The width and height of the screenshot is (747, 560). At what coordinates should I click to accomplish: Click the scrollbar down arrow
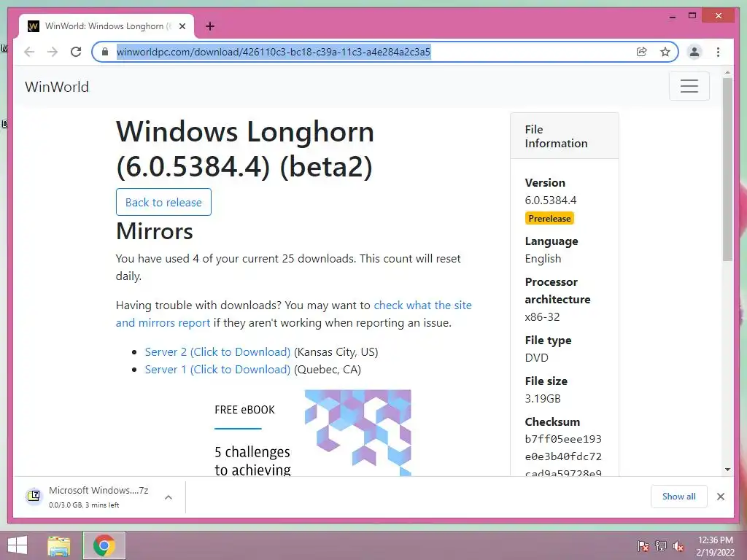727,470
